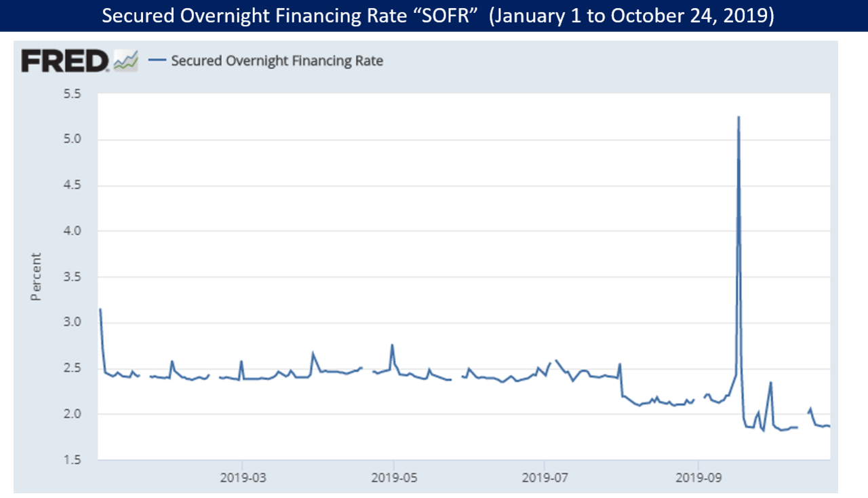Click the 5.0 y-axis tick label

pos(72,140)
